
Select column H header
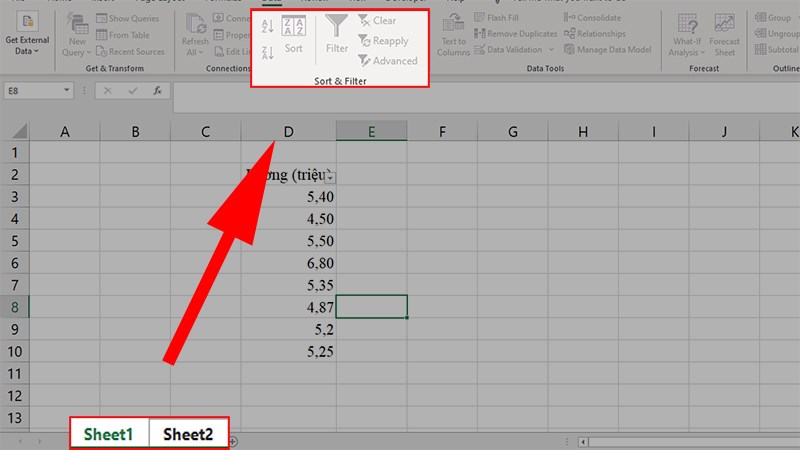[x=583, y=132]
